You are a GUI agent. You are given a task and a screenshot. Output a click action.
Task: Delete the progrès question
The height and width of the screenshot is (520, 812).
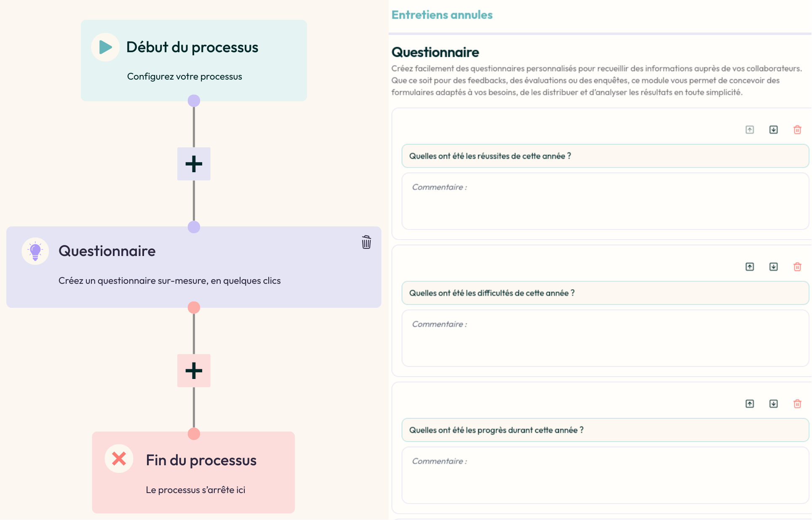(x=797, y=403)
